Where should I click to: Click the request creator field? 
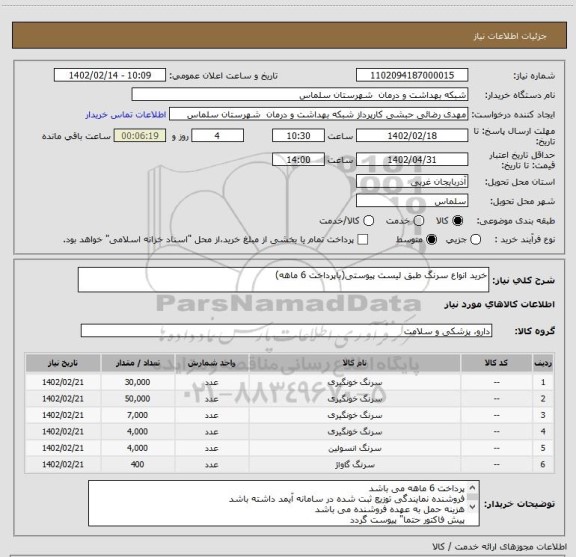318,115
